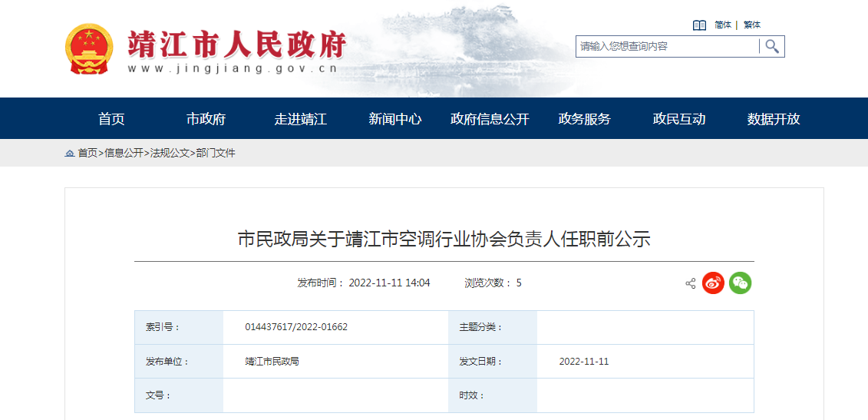Share article via WeChat icon

[x=740, y=283]
